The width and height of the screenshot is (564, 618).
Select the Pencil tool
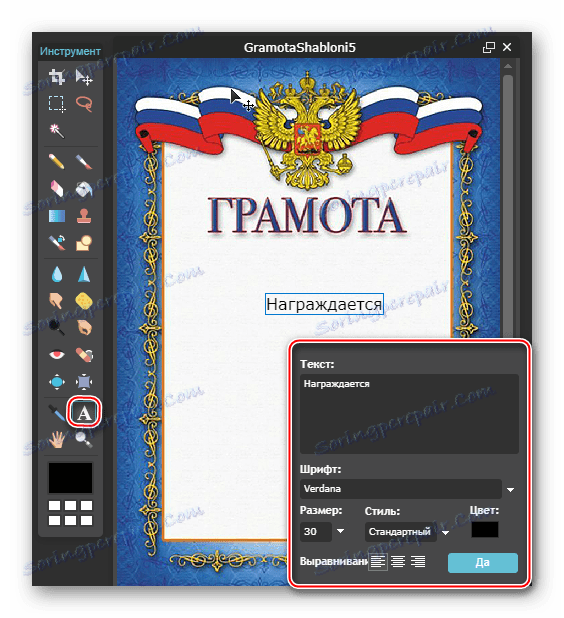(57, 162)
